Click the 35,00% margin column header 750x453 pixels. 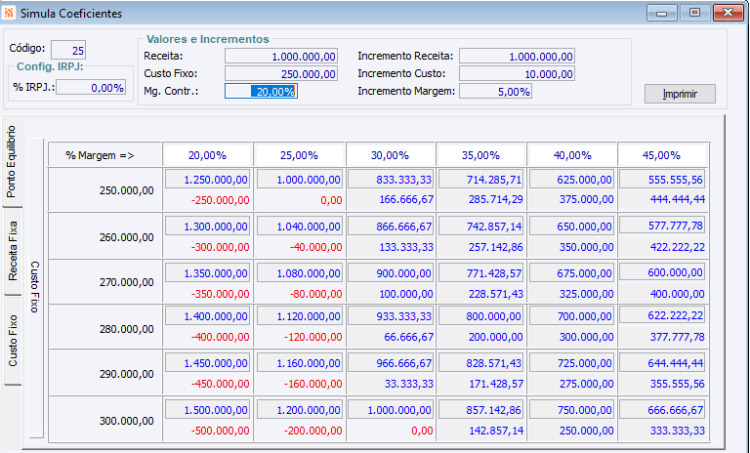tap(481, 155)
